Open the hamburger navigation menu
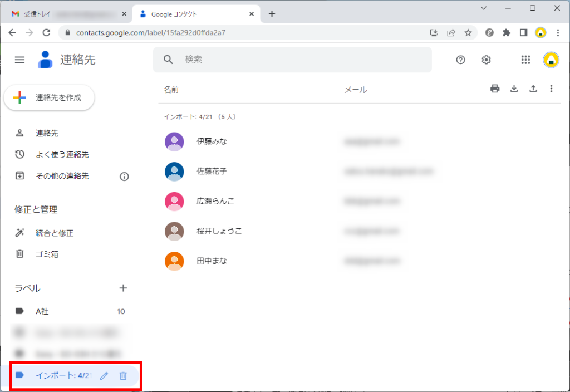The width and height of the screenshot is (570, 392). coord(19,60)
